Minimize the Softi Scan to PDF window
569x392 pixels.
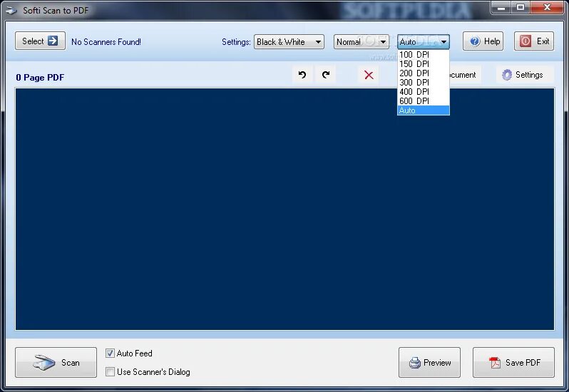(501, 8)
